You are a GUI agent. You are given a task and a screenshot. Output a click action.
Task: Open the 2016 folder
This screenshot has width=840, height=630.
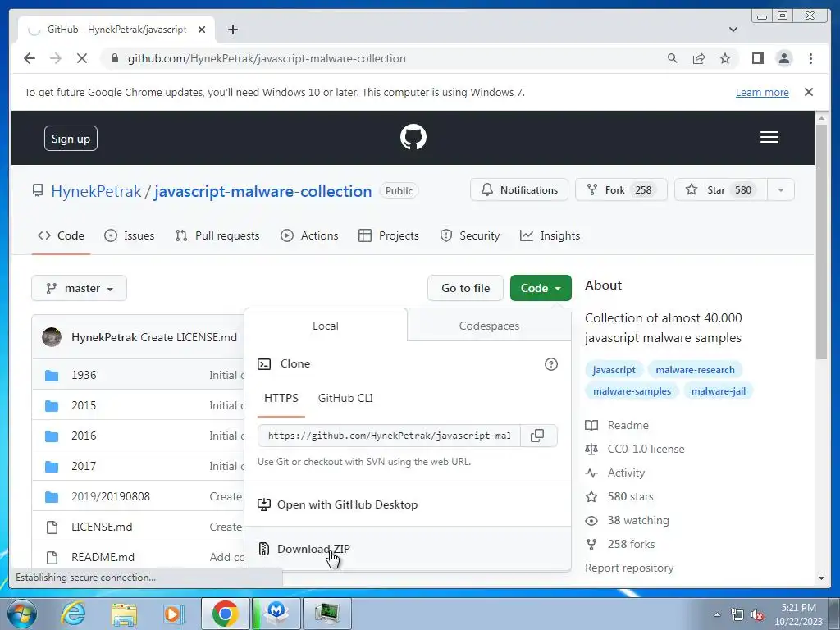click(x=84, y=436)
